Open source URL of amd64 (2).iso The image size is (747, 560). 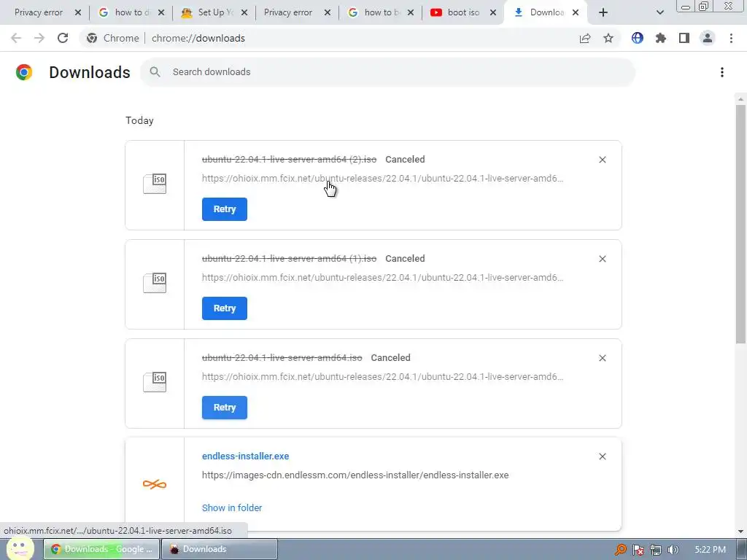pos(382,179)
